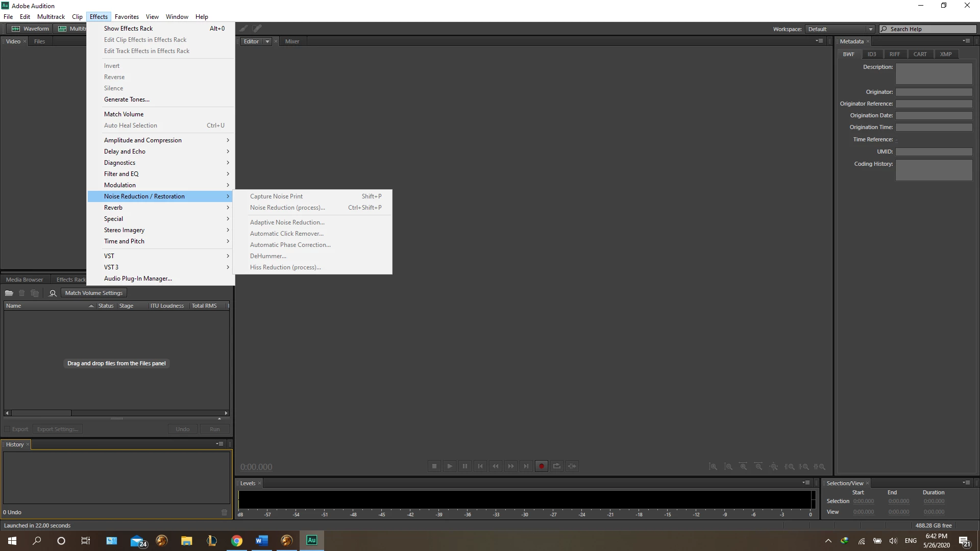Click the scan/analyze magnifier icon in Match Volume
Image resolution: width=980 pixels, height=551 pixels.
coord(53,293)
